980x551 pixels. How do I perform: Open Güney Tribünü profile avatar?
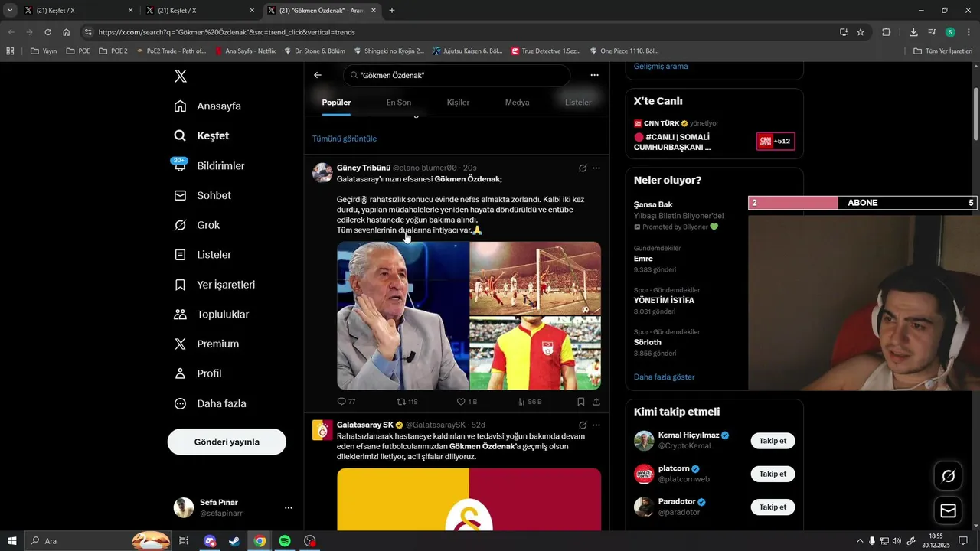coord(322,172)
